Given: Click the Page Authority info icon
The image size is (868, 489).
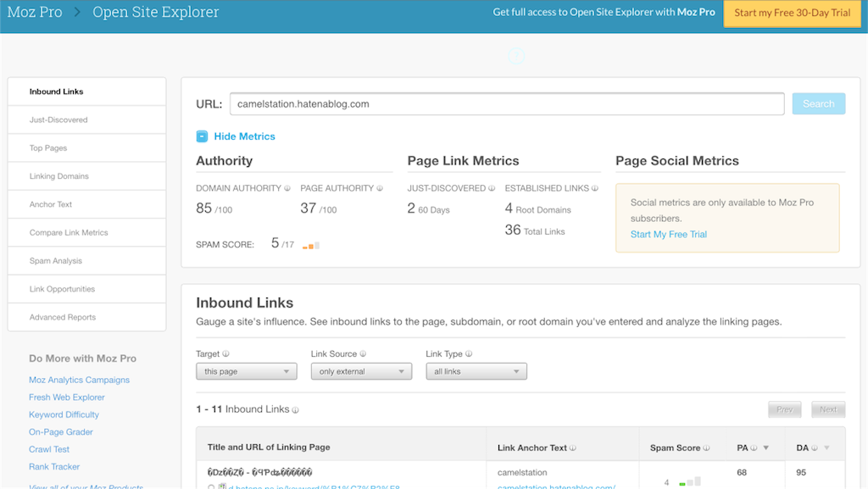Looking at the screenshot, I should point(380,188).
